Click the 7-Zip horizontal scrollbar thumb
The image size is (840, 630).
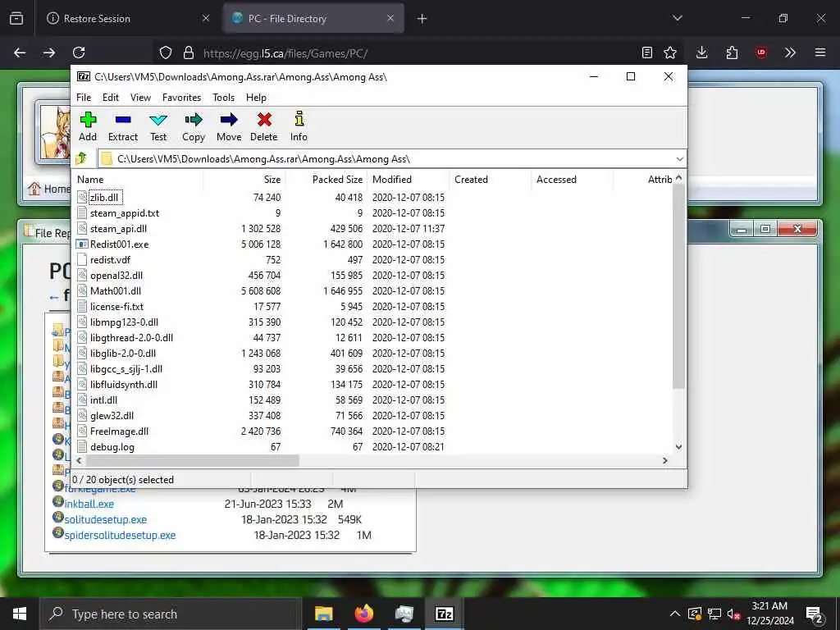coord(192,460)
